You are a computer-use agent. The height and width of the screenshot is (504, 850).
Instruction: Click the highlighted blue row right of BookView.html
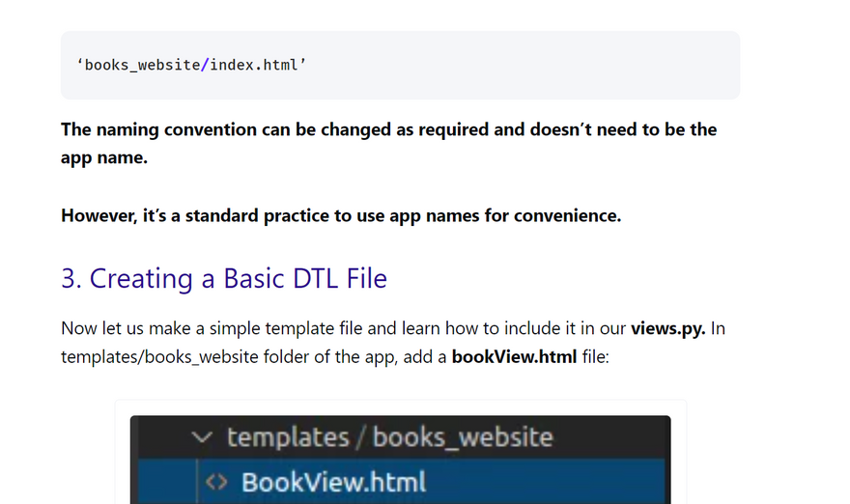pos(560,481)
